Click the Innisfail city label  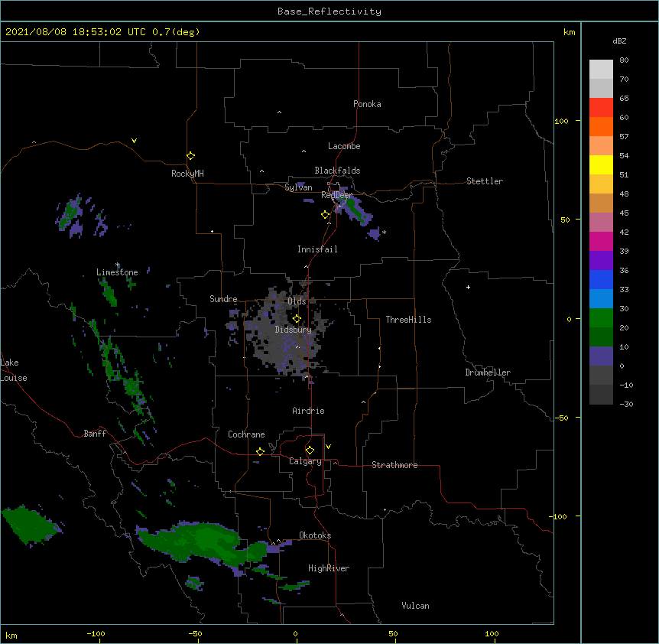click(x=317, y=249)
